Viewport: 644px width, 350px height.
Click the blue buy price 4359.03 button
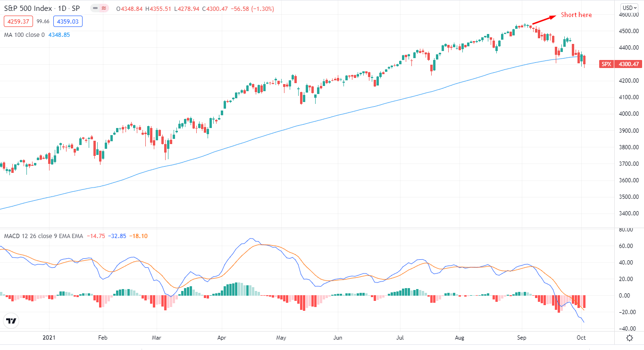pos(68,21)
